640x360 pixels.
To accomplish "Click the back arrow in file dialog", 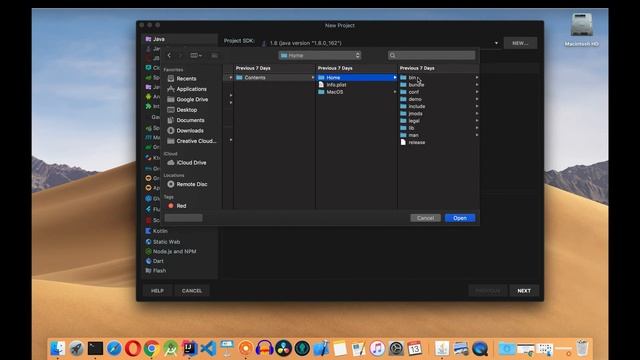I will 169,56.
